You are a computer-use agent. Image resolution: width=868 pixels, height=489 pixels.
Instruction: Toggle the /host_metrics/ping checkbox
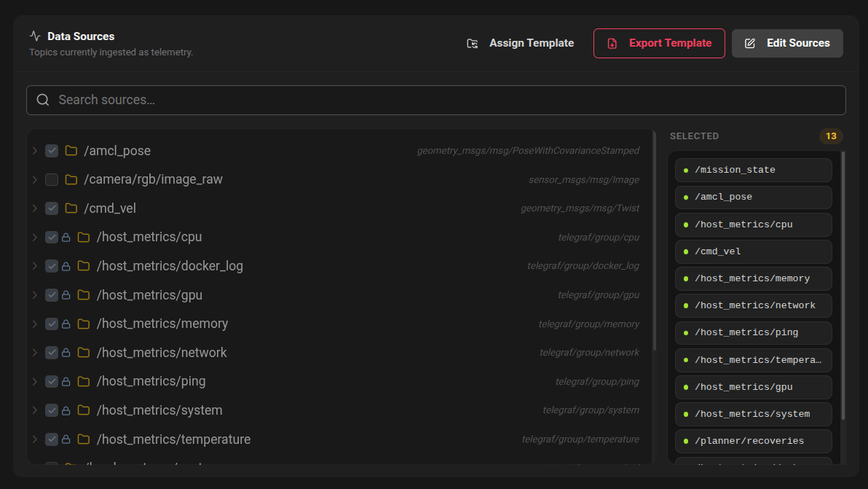click(x=52, y=382)
